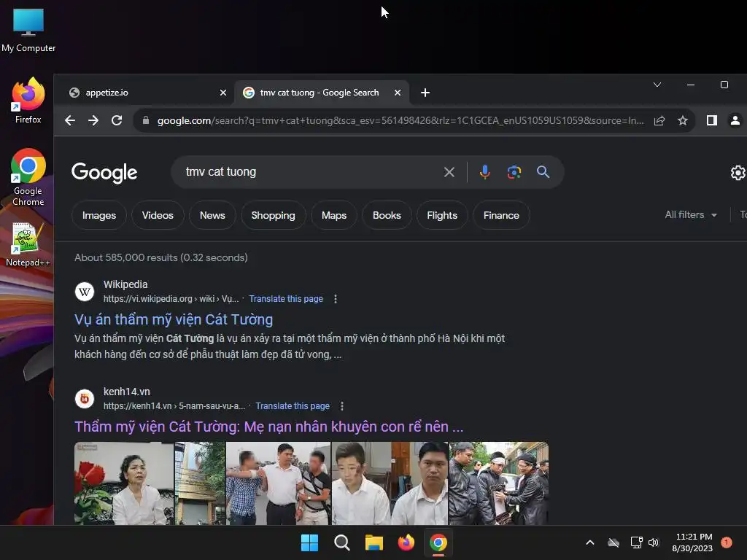Open Windows taskbar search

point(341,542)
